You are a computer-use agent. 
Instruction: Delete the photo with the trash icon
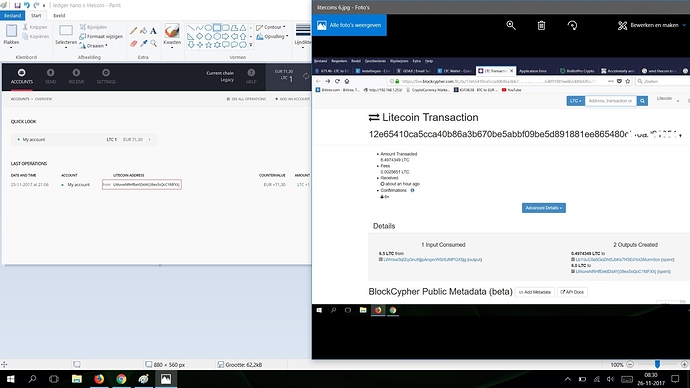coord(541,26)
